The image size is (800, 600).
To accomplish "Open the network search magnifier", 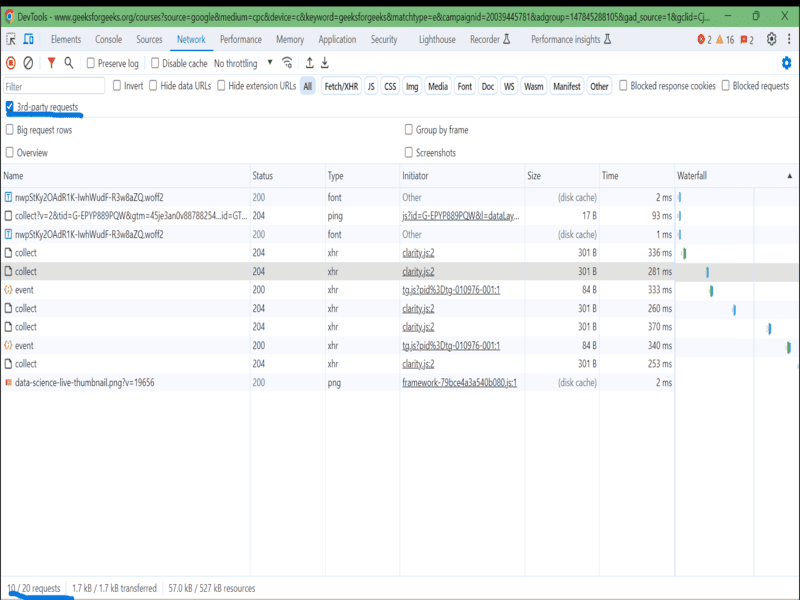I will tap(69, 63).
